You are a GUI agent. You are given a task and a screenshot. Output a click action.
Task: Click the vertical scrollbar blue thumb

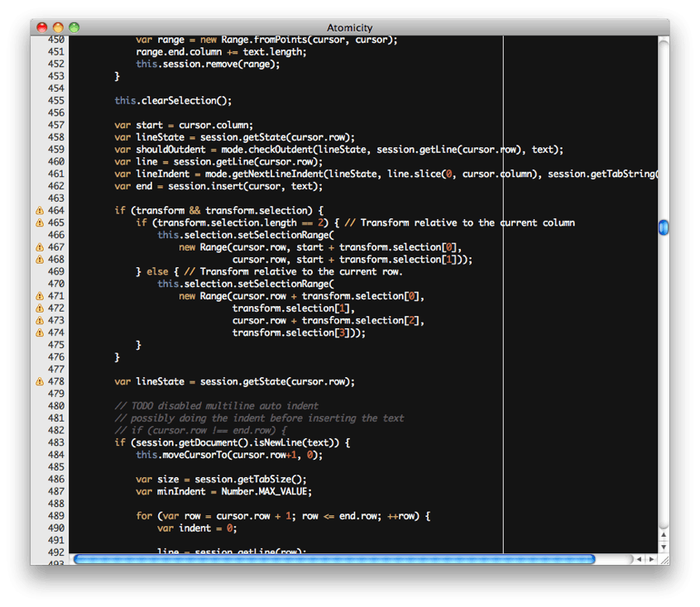pyautogui.click(x=663, y=227)
